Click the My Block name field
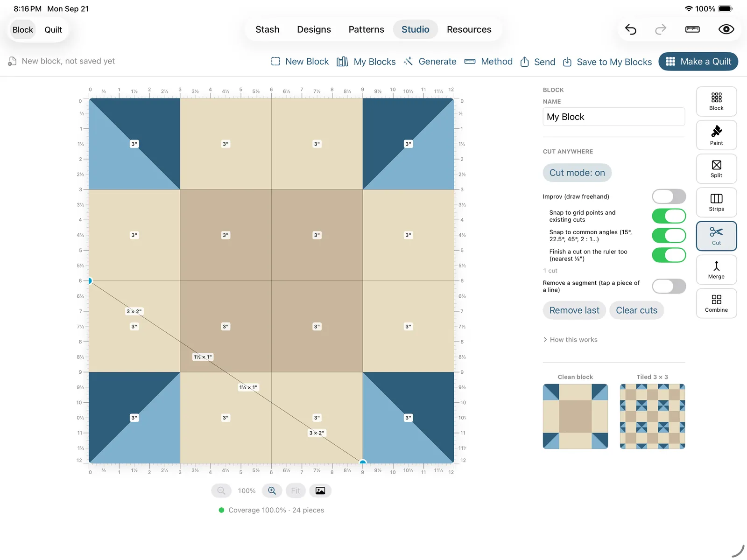The image size is (747, 560). point(613,117)
